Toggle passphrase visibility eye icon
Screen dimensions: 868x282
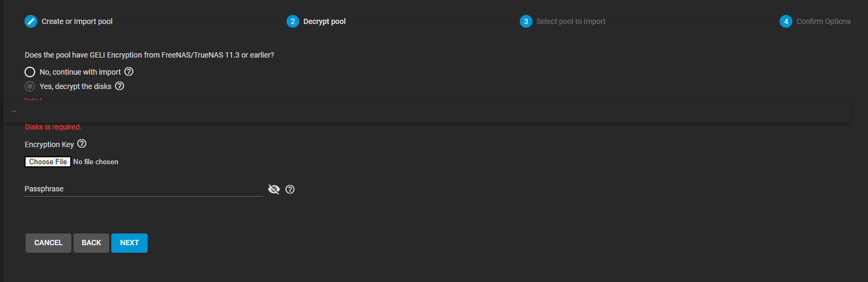coord(274,189)
